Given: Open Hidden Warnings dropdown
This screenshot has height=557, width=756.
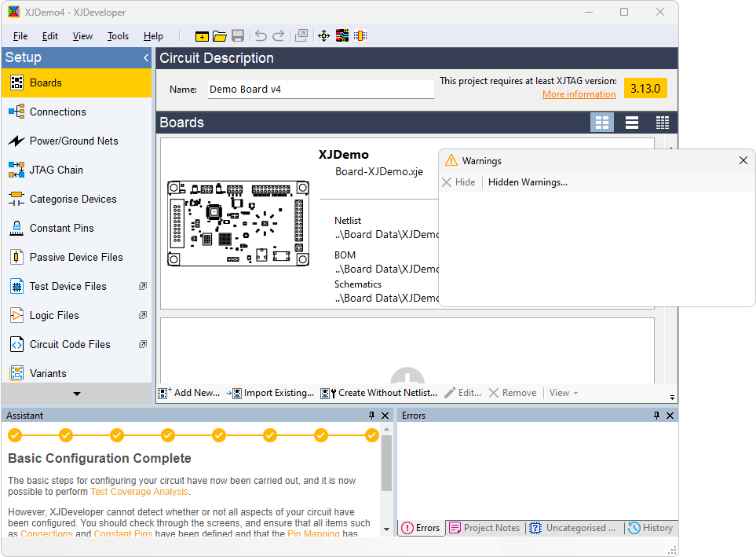Looking at the screenshot, I should pyautogui.click(x=528, y=182).
